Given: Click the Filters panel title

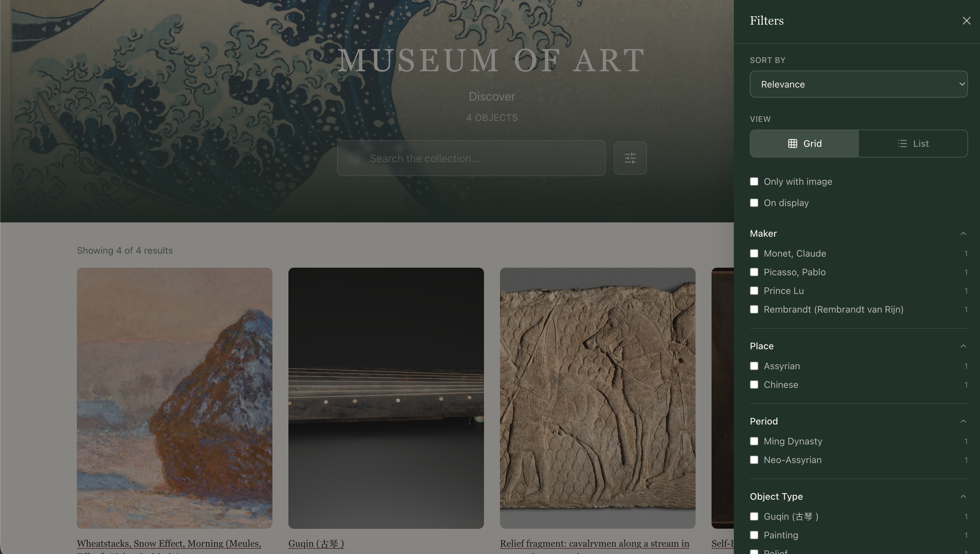Looking at the screenshot, I should click(x=766, y=21).
